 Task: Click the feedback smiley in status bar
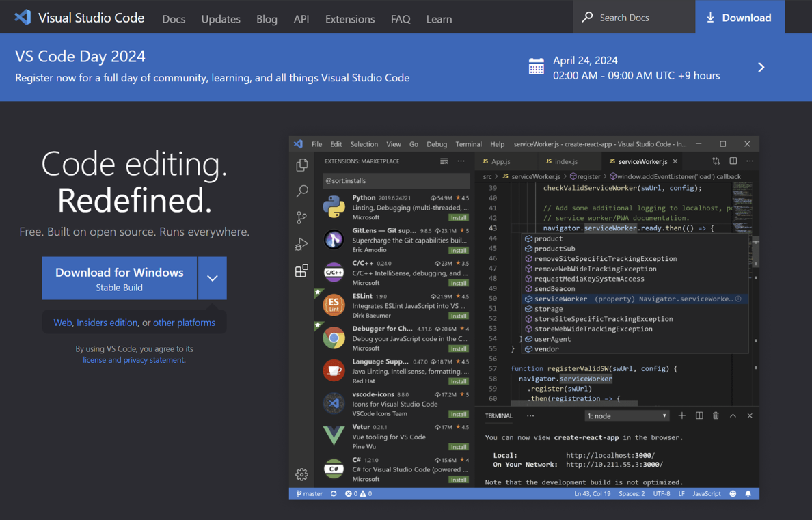733,493
